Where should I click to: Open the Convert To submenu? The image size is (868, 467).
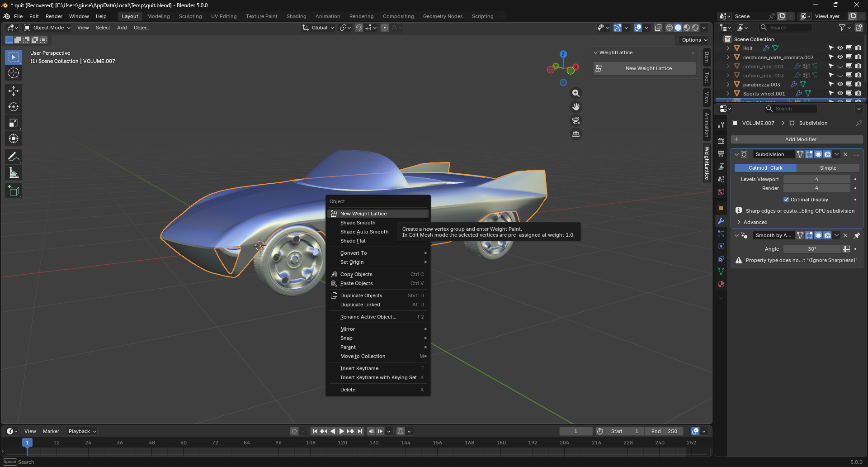pos(378,253)
